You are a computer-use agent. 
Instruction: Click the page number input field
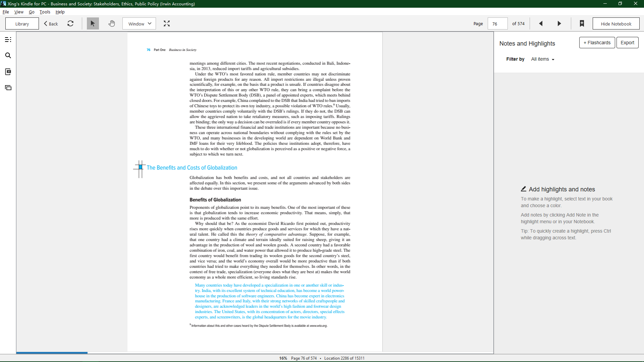click(497, 23)
